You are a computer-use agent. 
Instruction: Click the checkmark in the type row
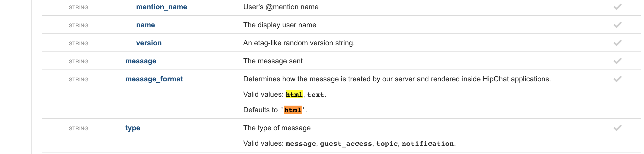point(617,128)
